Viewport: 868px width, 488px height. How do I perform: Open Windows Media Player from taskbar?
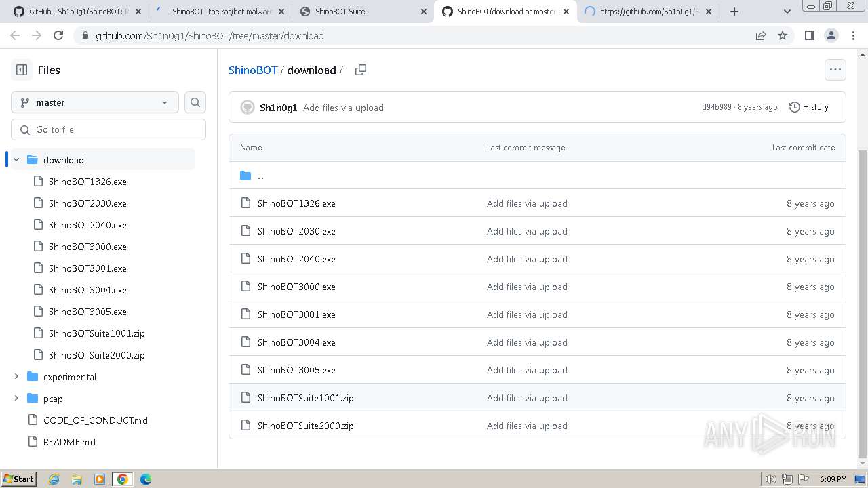coord(100,479)
